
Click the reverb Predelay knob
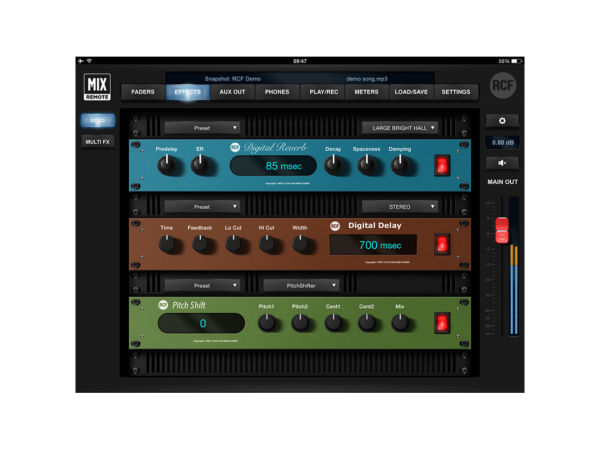(x=167, y=165)
